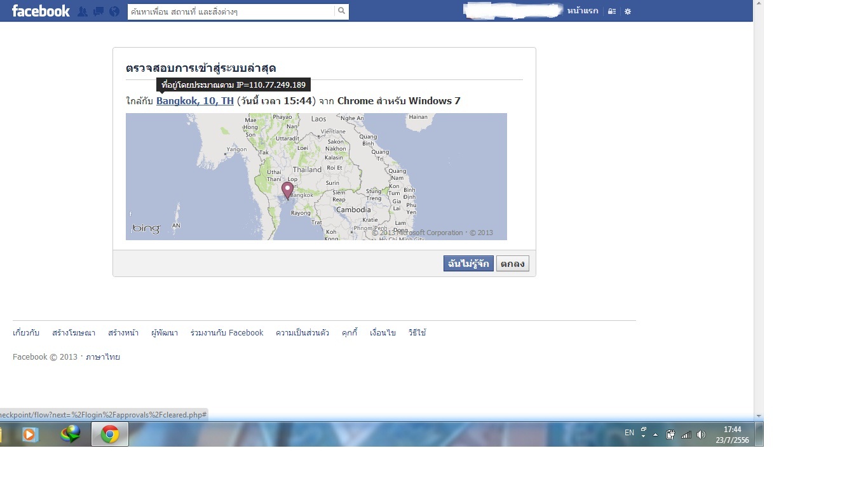868x488 pixels.
Task: Open privacy shortcuts lock icon
Action: (612, 11)
